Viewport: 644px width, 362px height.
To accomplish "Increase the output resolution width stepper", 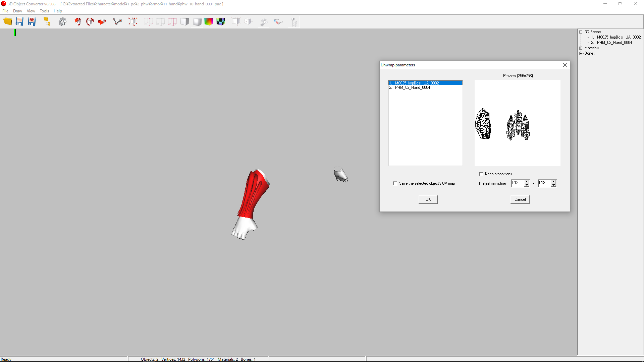I will point(527,181).
